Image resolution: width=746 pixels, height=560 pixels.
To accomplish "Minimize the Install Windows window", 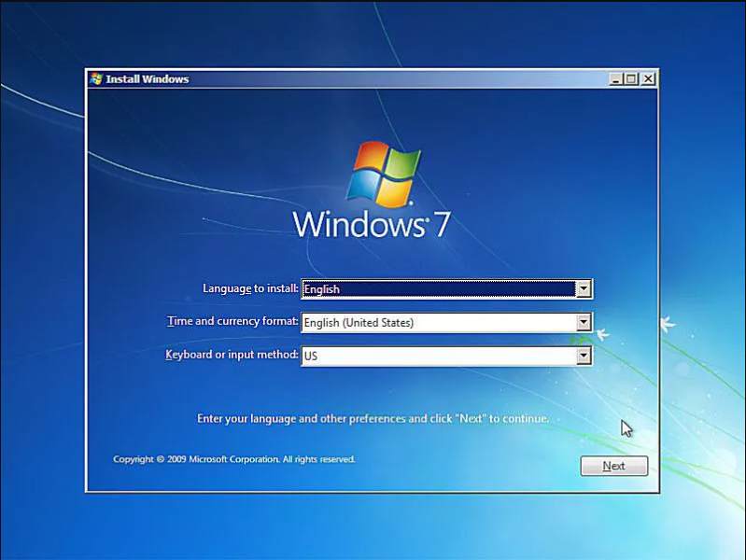I will click(x=615, y=79).
